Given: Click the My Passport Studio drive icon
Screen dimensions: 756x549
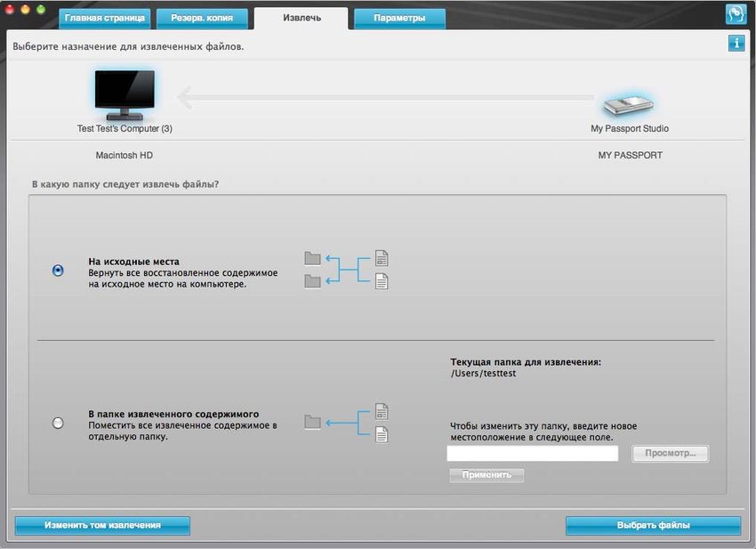Looking at the screenshot, I should pos(629,104).
